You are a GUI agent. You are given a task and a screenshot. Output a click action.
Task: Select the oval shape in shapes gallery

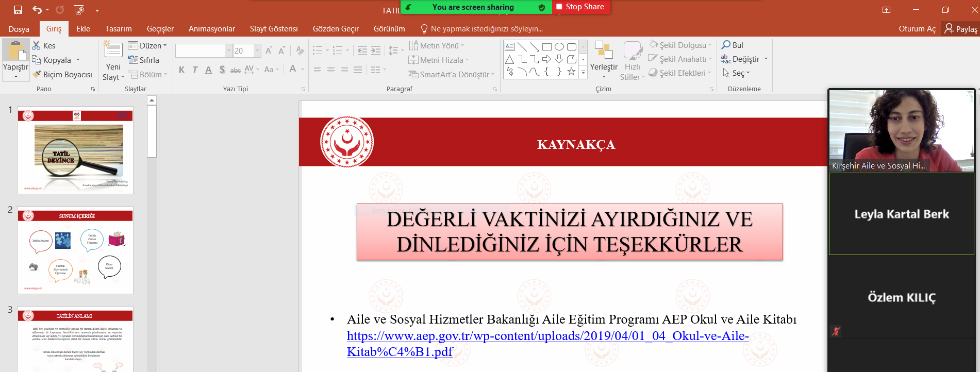pos(559,47)
